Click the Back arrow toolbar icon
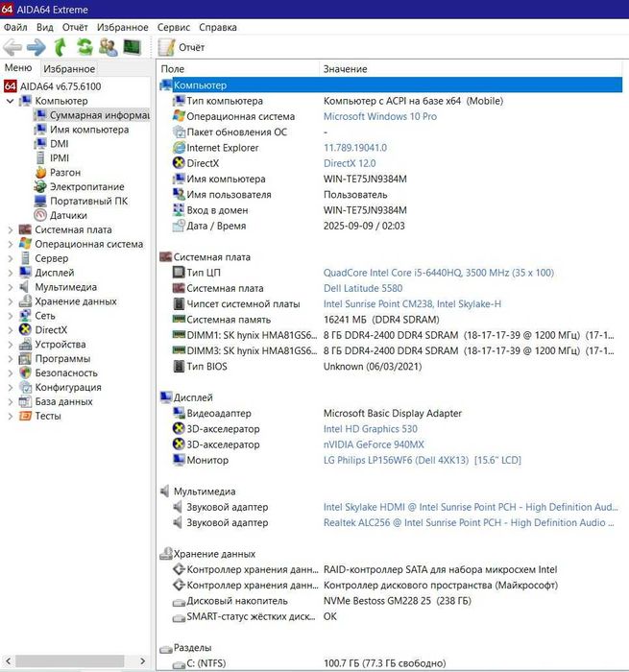This screenshot has height=672, width=629. click(12, 47)
